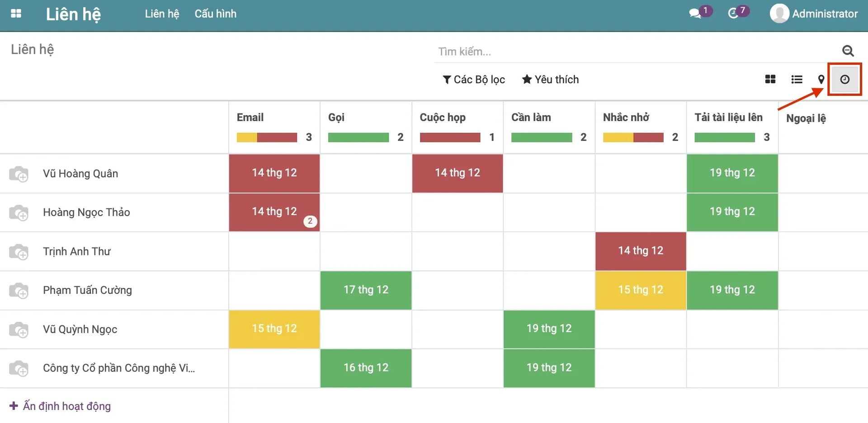Click the Liên hệ breadcrumb title
This screenshot has height=423, width=868.
tap(32, 50)
